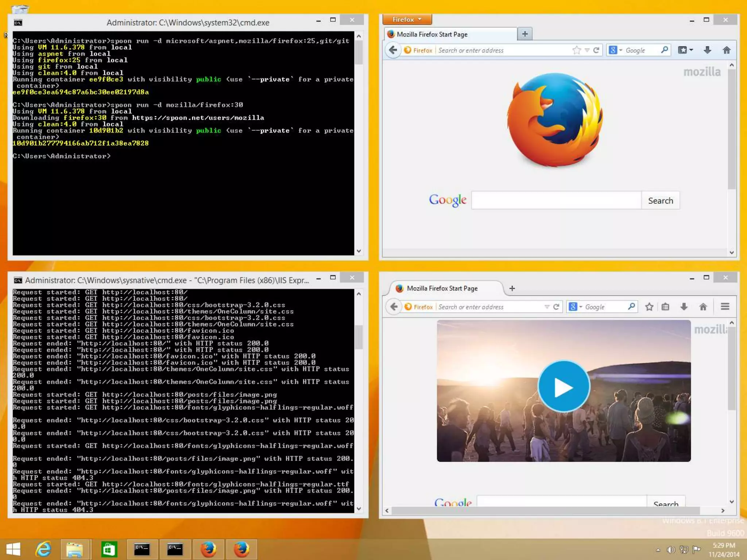This screenshot has width=747, height=560.
Task: Open hamburger menu in bottom Firefox window
Action: [x=725, y=307]
